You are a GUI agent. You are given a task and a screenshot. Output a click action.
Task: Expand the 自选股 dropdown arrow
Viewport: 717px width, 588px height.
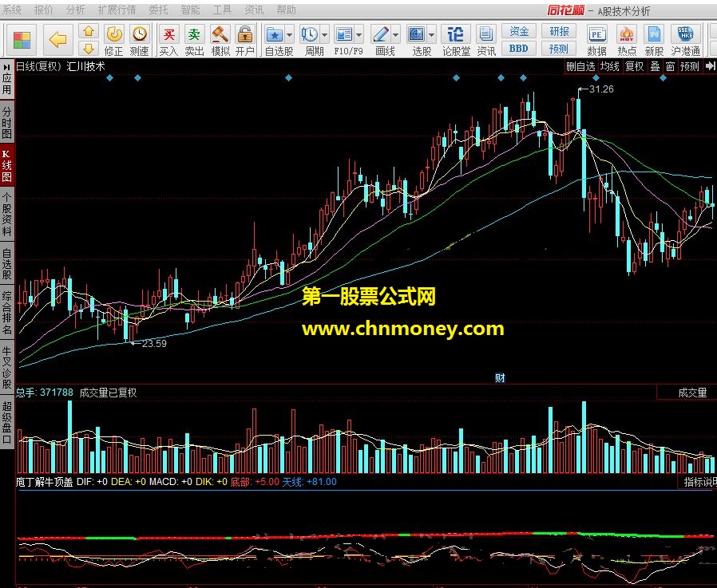290,35
